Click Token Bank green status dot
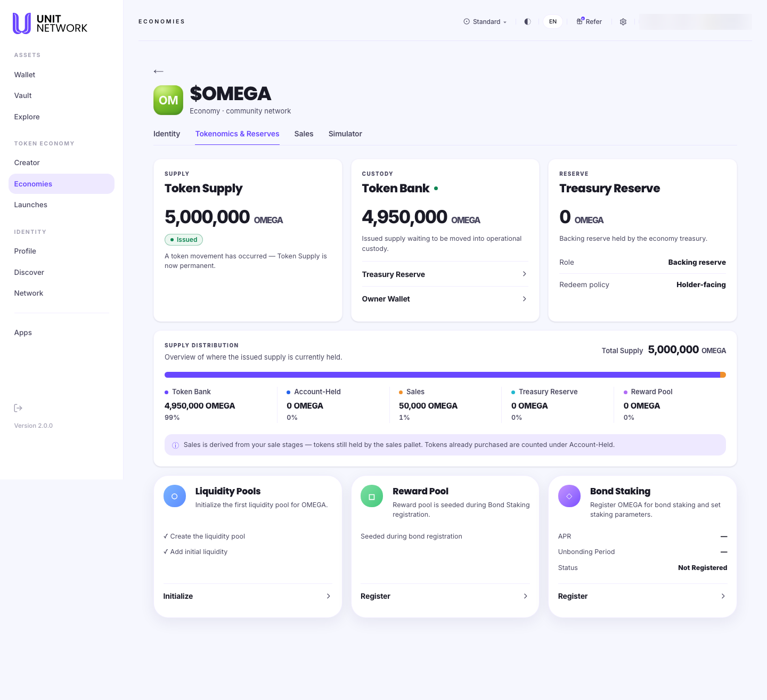 (436, 189)
